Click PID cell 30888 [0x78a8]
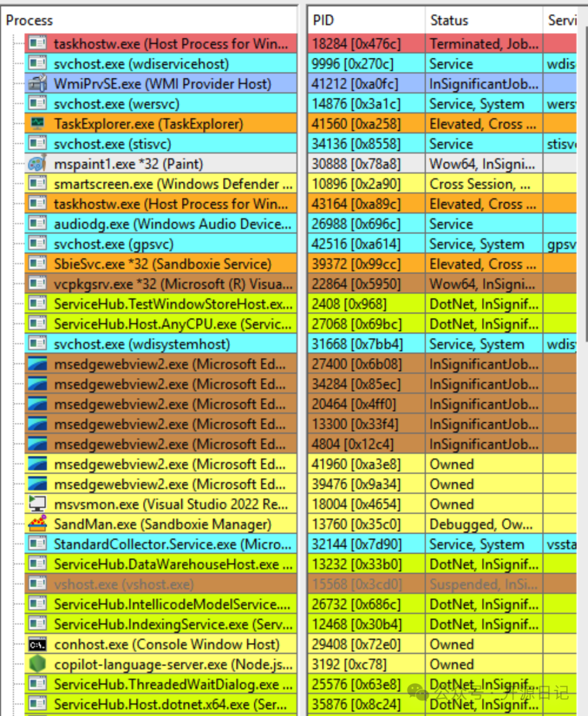The image size is (588, 716). (x=366, y=163)
